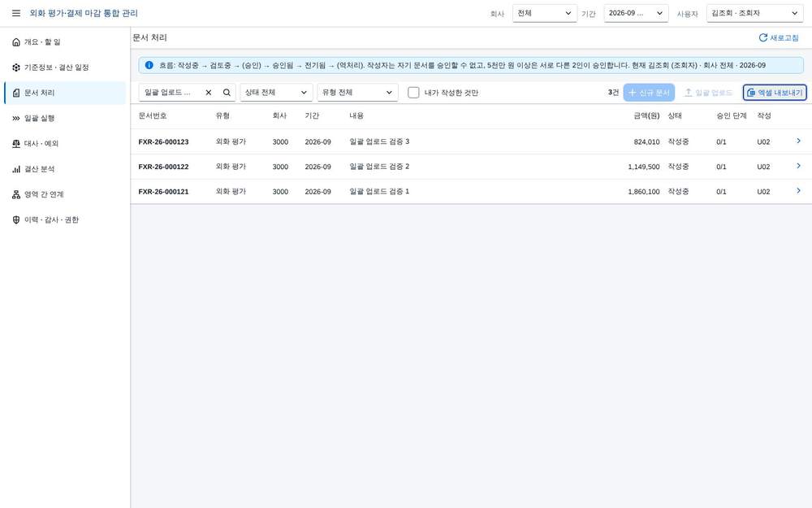Toggle the 내가 작성한 것만 checkbox

tap(413, 93)
